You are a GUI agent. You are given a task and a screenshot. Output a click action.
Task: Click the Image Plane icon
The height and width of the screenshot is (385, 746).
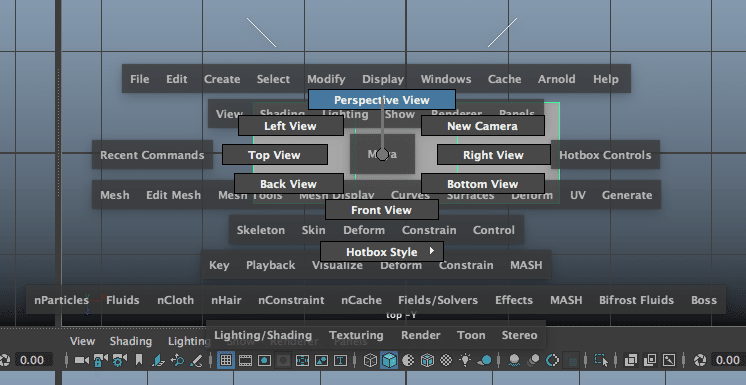pos(158,360)
